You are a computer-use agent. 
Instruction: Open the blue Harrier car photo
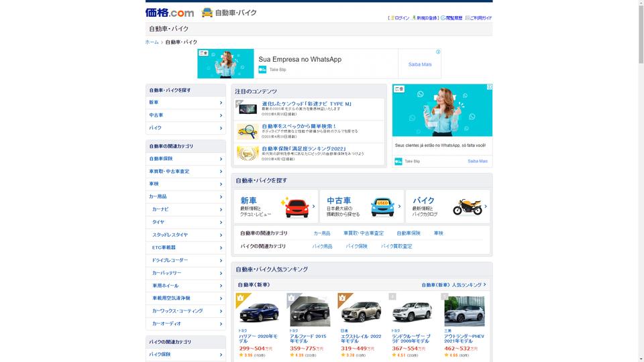[259, 313]
